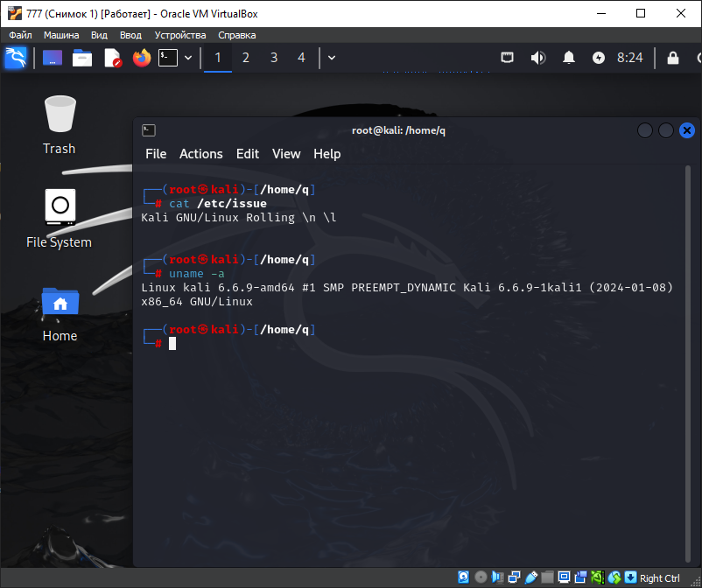Open the Home folder desktop icon
Viewport: 702px width, 588px height.
[x=60, y=315]
